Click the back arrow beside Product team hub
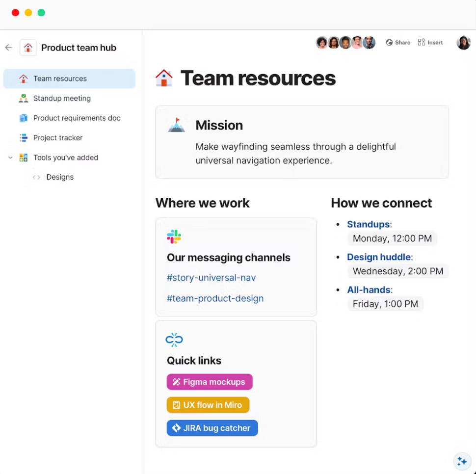This screenshot has width=476, height=474. (8, 48)
